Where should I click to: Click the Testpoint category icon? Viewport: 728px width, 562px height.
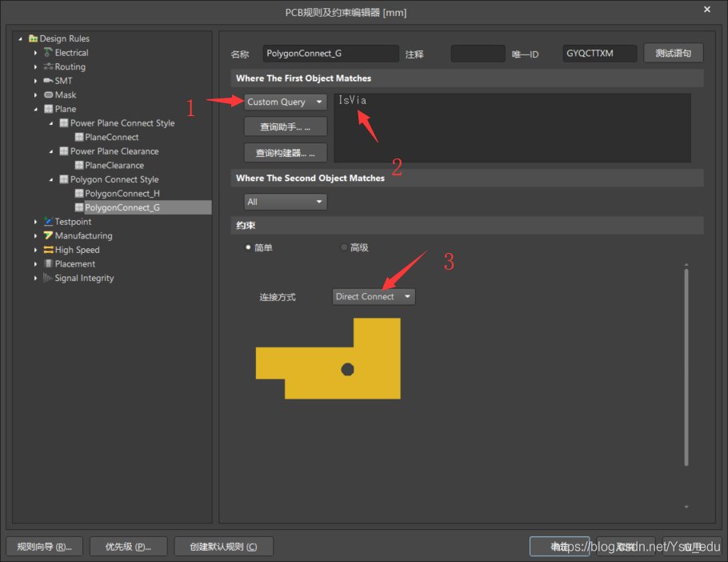(x=48, y=221)
